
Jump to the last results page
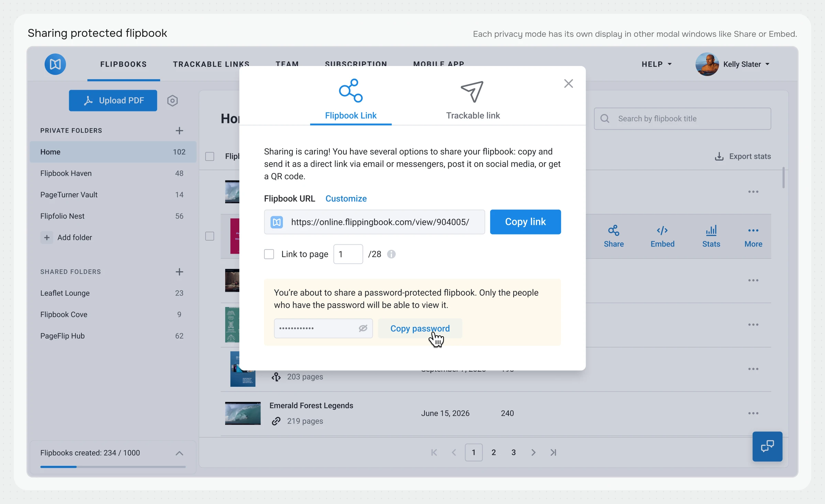(x=553, y=452)
